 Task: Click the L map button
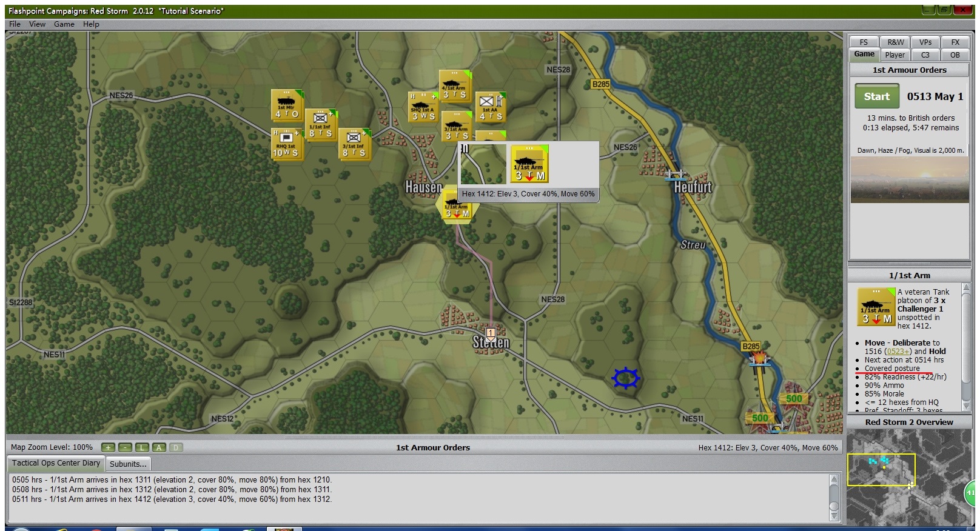(x=142, y=447)
